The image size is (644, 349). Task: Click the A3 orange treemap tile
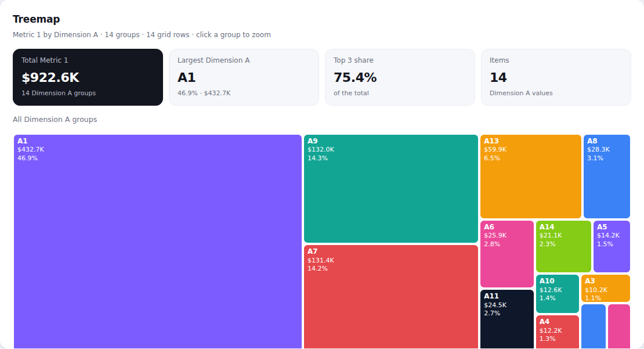[x=605, y=288]
